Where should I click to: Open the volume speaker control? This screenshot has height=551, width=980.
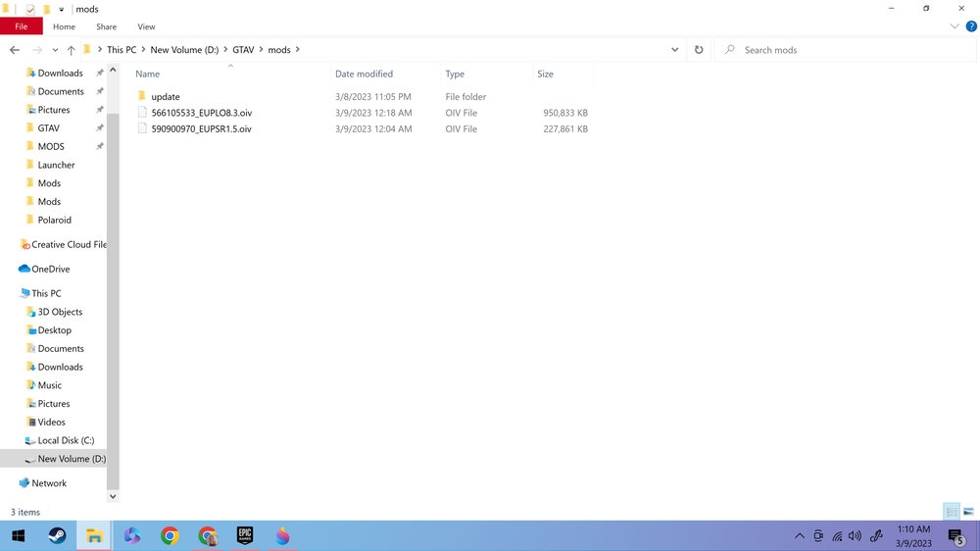tap(855, 536)
